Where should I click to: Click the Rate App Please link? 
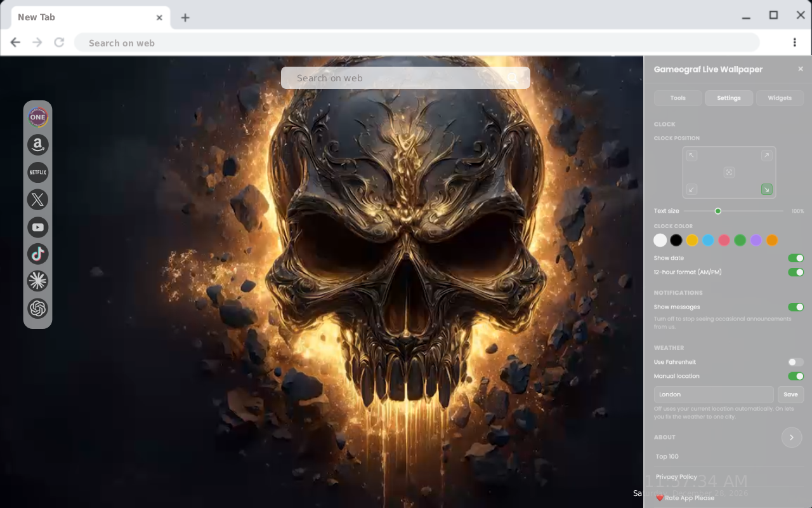coord(685,498)
